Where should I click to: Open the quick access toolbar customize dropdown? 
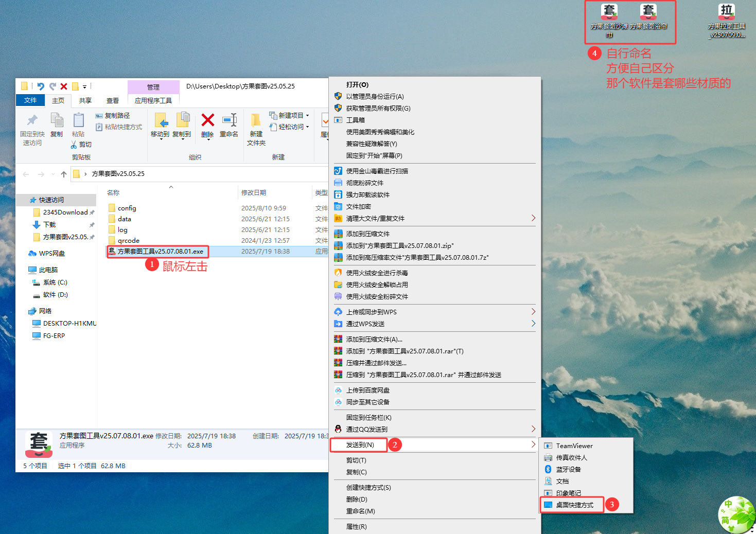pos(85,86)
